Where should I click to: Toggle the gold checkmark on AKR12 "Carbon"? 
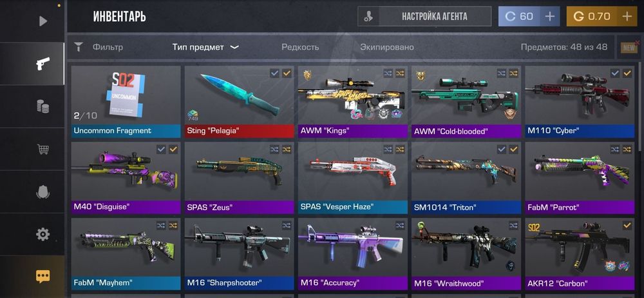627,225
